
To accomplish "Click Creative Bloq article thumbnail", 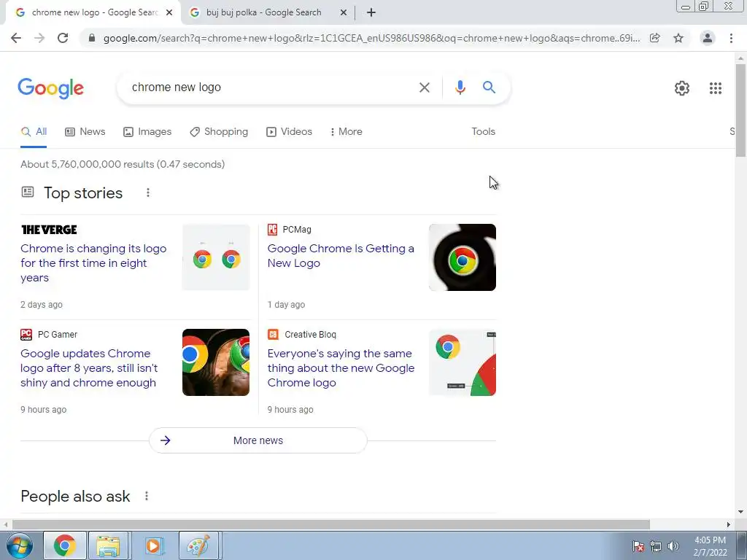I will tap(462, 362).
